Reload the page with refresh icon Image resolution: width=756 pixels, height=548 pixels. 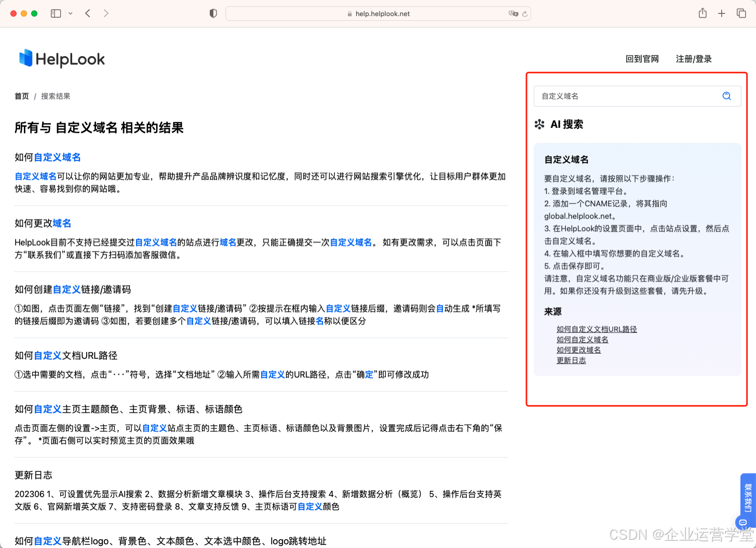click(x=525, y=14)
